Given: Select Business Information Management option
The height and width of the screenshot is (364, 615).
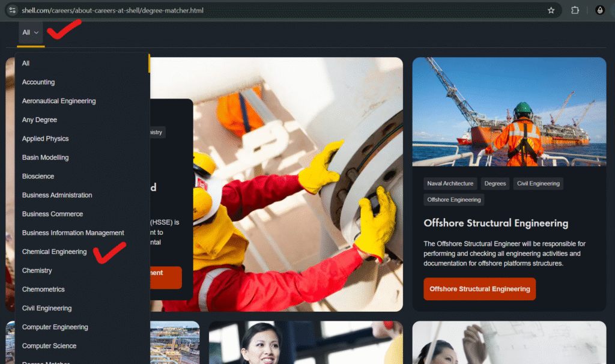Looking at the screenshot, I should pos(73,233).
